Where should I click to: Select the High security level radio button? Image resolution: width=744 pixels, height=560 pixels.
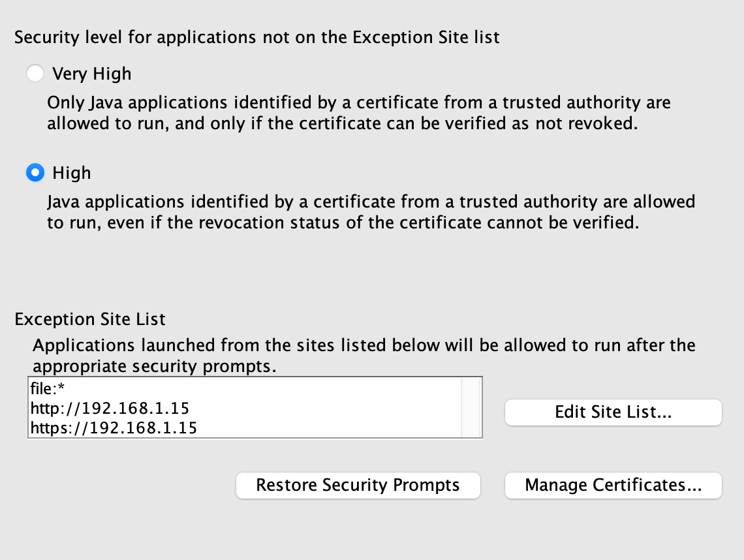(35, 173)
